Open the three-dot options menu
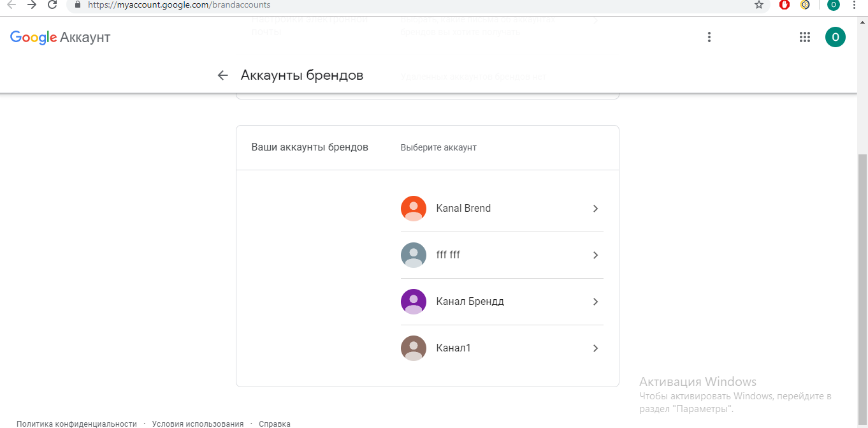This screenshot has width=868, height=428. 709,37
